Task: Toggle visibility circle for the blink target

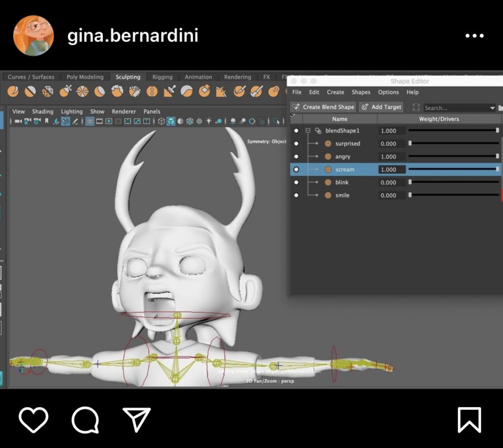Action: tap(296, 182)
